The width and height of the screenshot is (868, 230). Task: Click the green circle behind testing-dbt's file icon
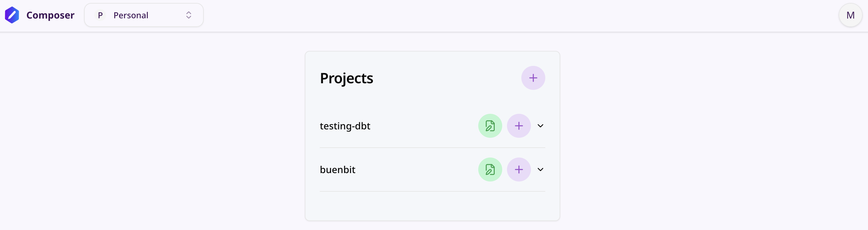[x=490, y=125]
